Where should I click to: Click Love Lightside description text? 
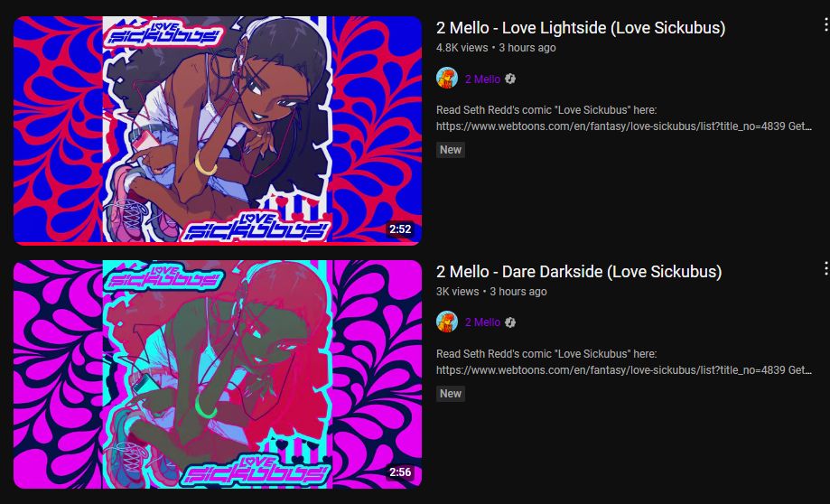point(623,118)
